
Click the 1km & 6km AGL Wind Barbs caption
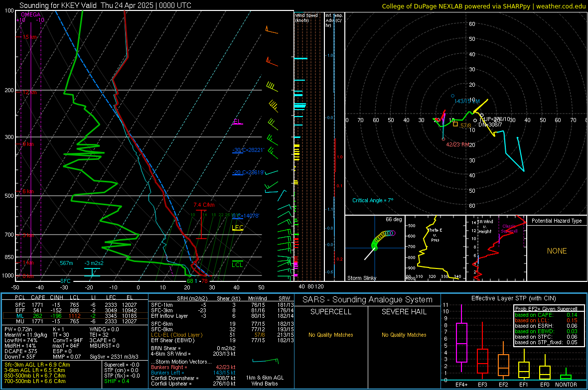265,381
